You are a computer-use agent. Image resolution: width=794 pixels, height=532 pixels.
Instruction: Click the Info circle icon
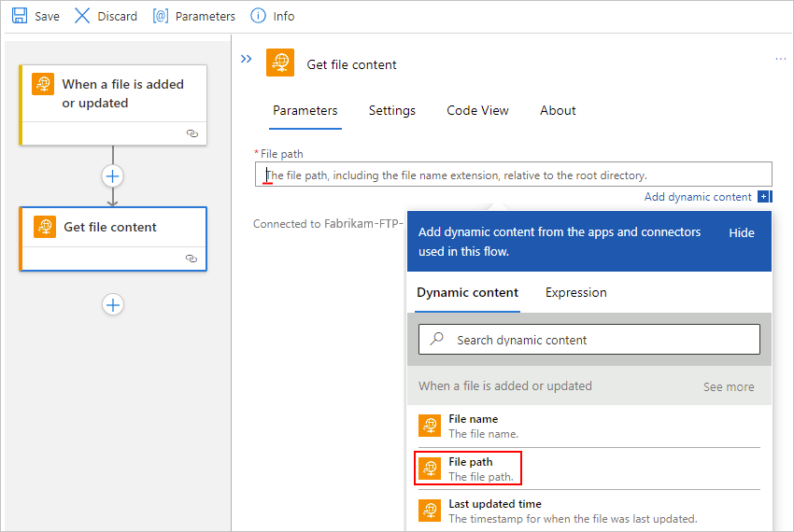click(x=259, y=16)
